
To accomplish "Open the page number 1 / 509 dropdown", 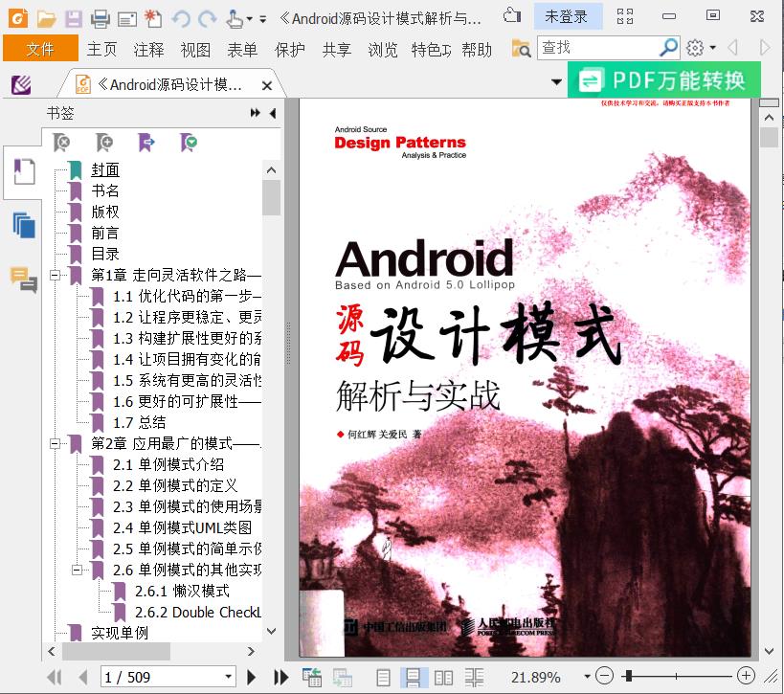I will click(x=228, y=677).
